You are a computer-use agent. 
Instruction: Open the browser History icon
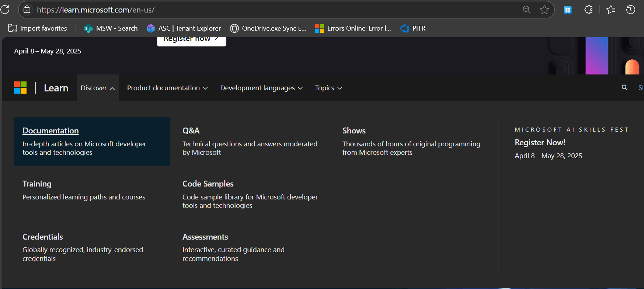tap(631, 10)
